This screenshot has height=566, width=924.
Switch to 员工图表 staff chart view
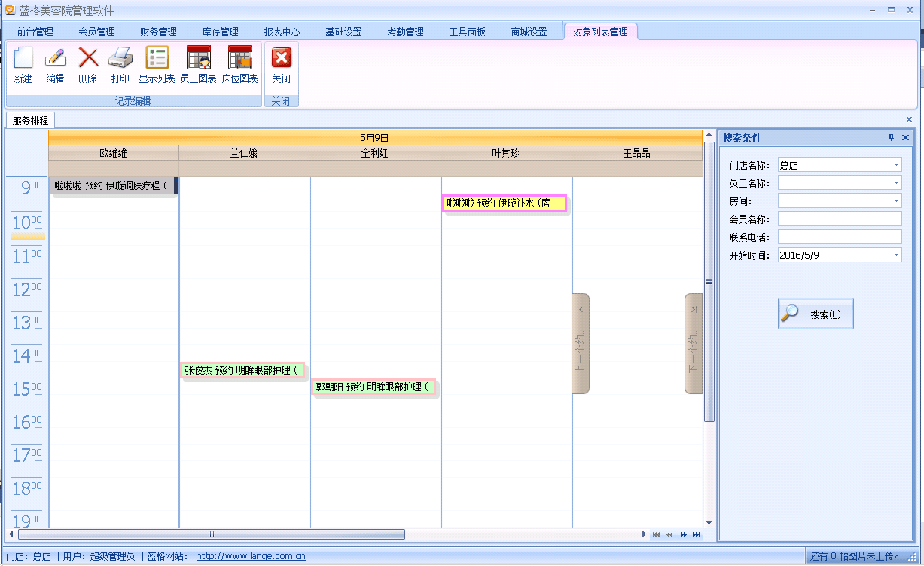click(198, 59)
